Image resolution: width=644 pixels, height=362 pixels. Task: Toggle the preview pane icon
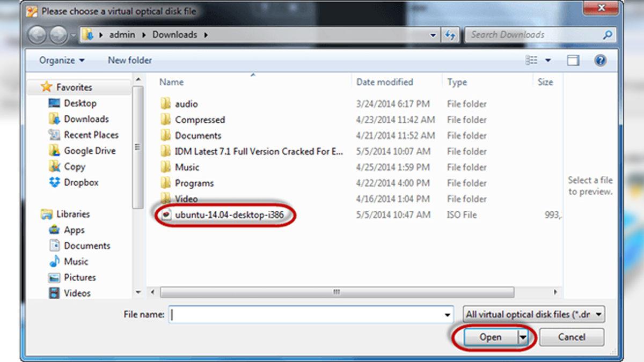[x=573, y=60]
